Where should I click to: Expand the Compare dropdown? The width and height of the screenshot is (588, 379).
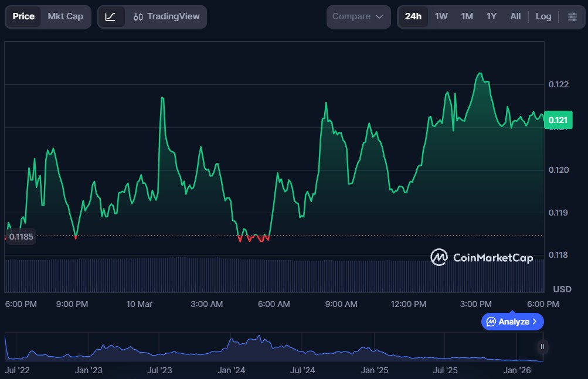[358, 16]
